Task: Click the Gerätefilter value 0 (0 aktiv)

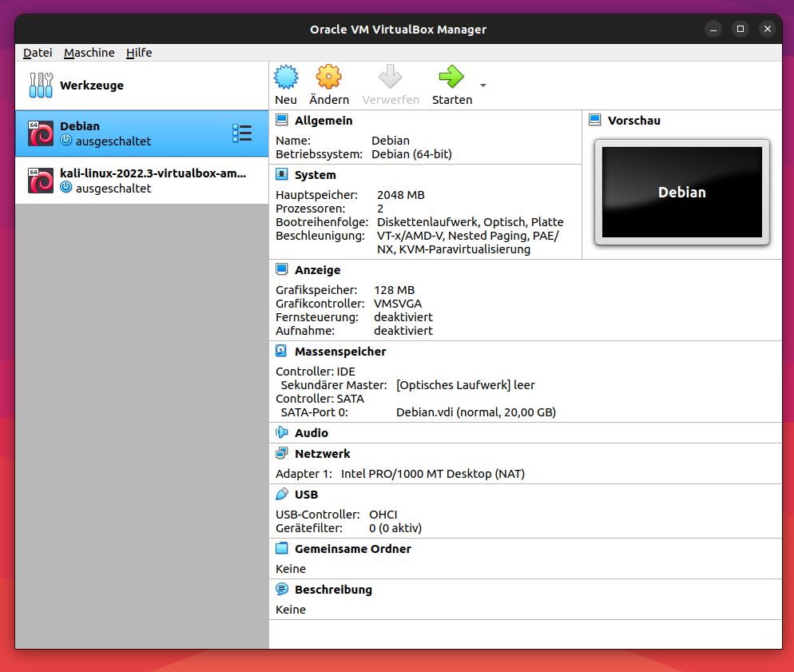Action: point(395,528)
